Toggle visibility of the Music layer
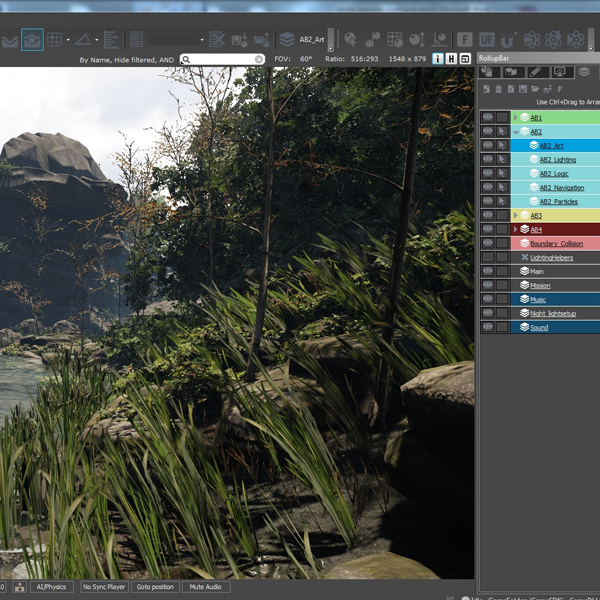Screen dimensions: 600x600 coord(488,299)
